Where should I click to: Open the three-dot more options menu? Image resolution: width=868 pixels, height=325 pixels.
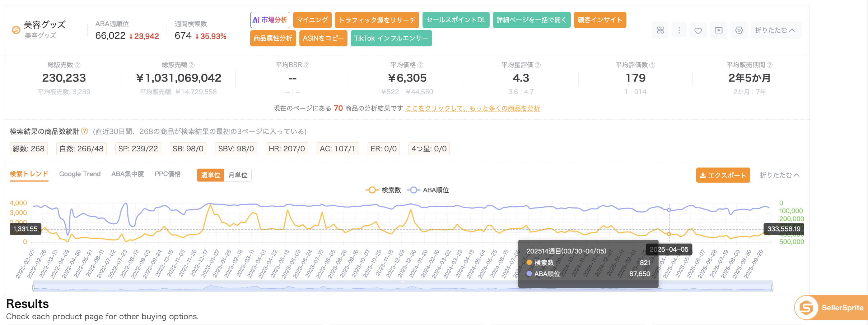pyautogui.click(x=679, y=30)
